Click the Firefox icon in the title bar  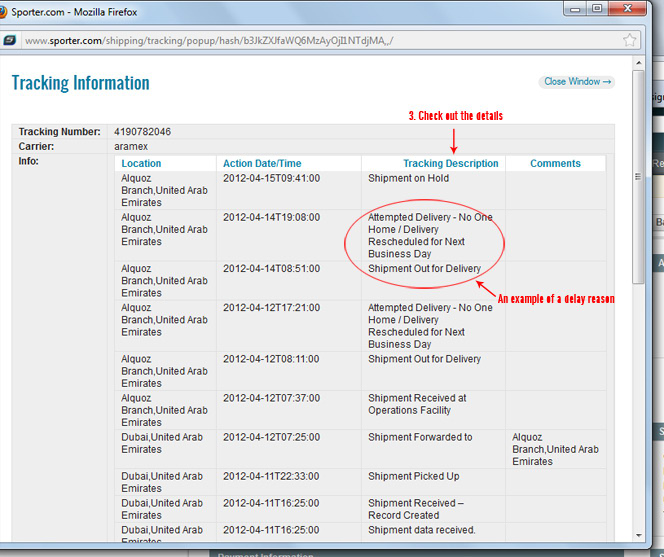(10, 12)
